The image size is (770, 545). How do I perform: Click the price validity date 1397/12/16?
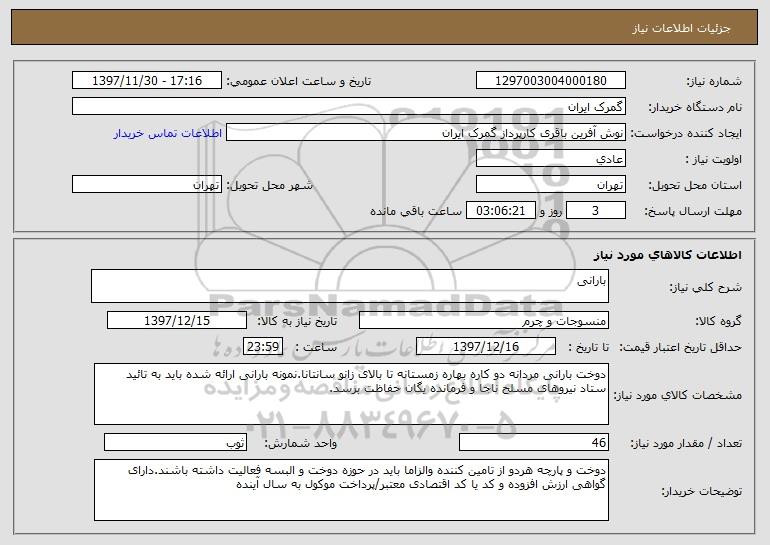(486, 346)
